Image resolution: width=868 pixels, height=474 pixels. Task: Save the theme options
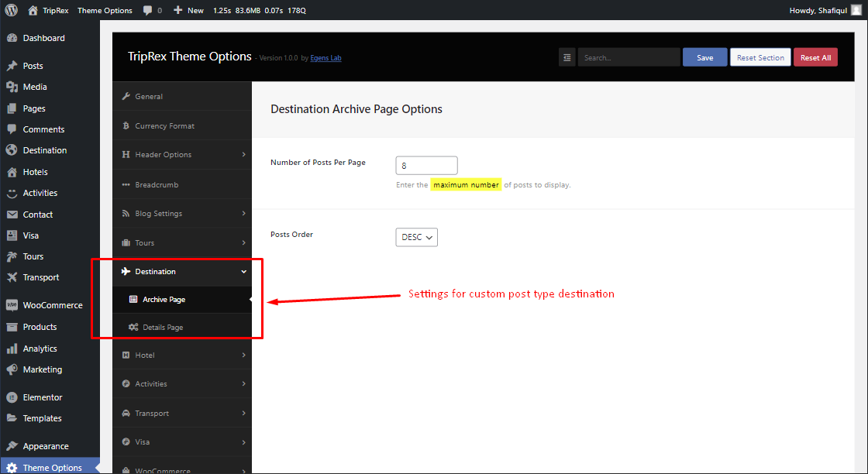[704, 57]
